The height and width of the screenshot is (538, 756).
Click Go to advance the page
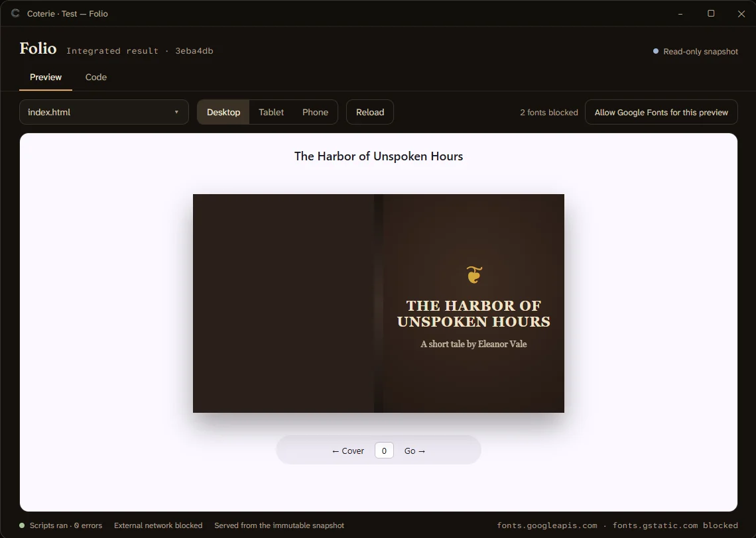(414, 451)
